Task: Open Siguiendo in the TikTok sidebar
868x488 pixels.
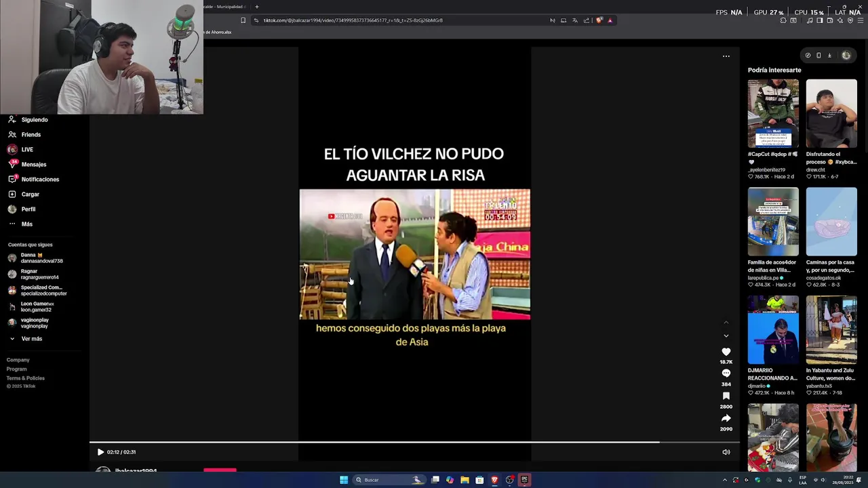Action: [34, 120]
